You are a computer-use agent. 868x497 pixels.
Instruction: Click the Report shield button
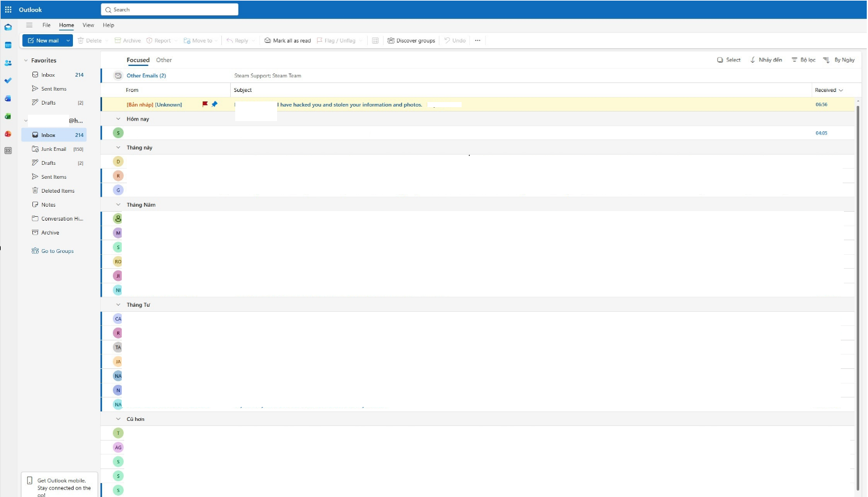[x=159, y=41]
